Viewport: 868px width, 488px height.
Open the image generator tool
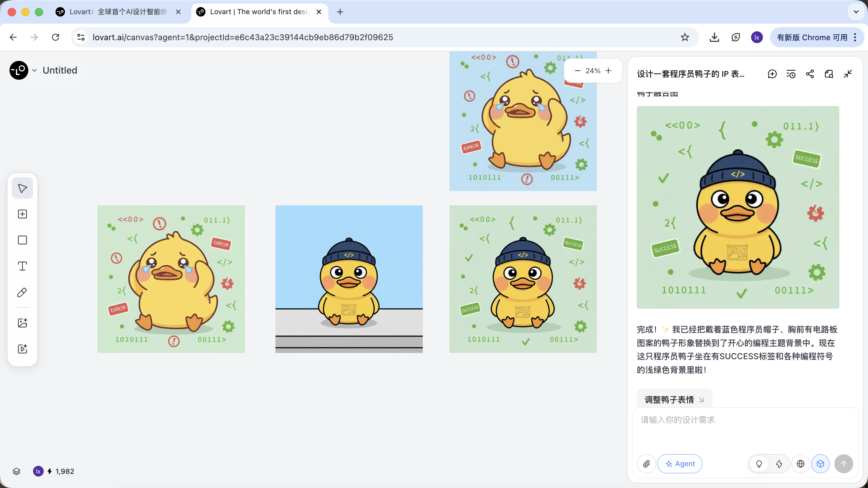pos(22,323)
